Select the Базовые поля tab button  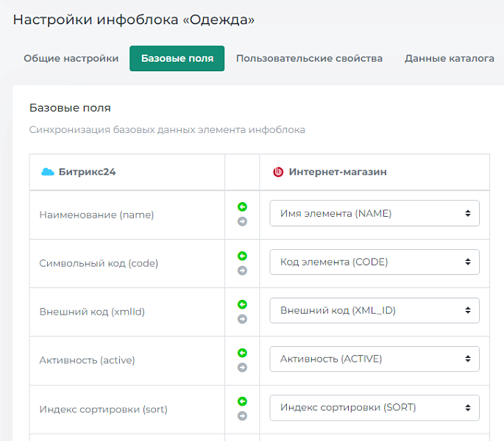point(177,59)
